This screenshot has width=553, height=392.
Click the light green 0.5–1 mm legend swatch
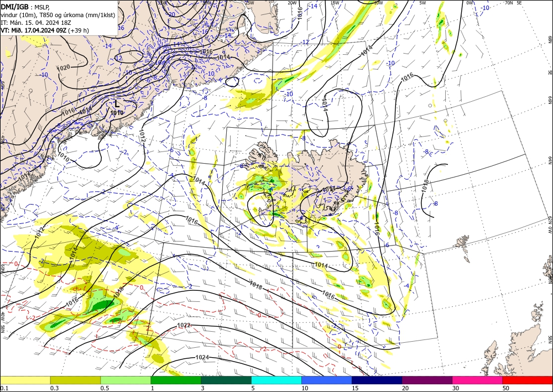tap(126, 380)
